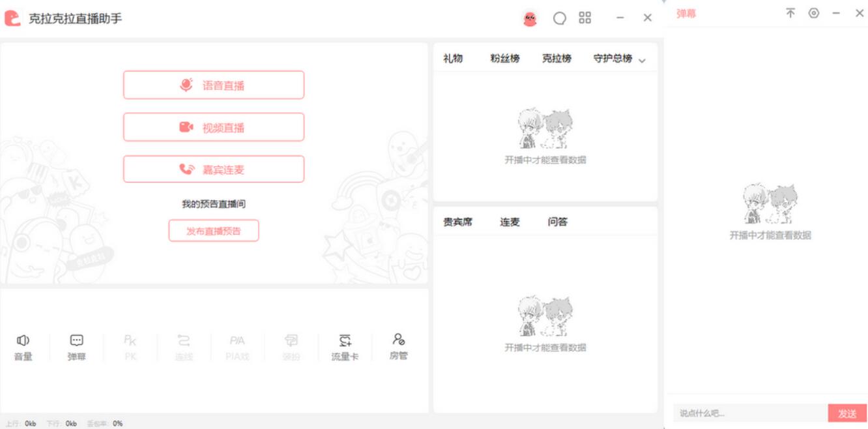Select the 守护总榜 tab
The height and width of the screenshot is (429, 868).
tap(613, 59)
